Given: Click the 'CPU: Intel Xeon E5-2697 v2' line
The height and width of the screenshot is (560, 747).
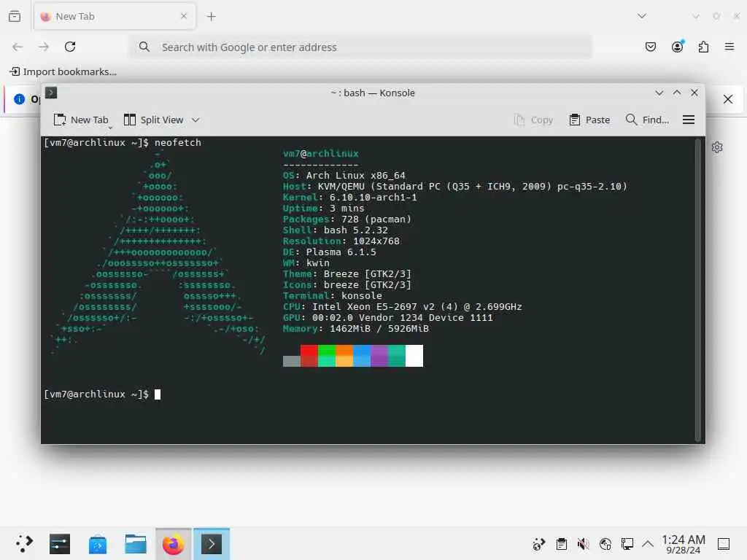Looking at the screenshot, I should pos(403,307).
